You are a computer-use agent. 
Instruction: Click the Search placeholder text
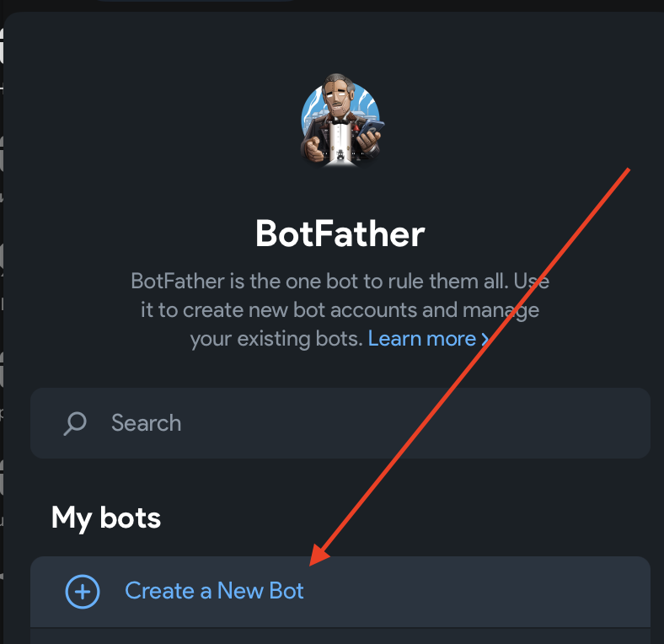point(146,422)
